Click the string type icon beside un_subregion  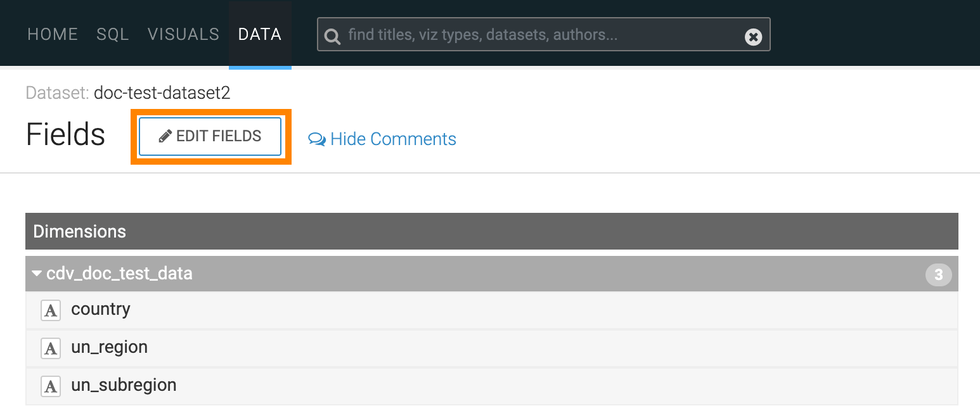pyautogui.click(x=51, y=386)
